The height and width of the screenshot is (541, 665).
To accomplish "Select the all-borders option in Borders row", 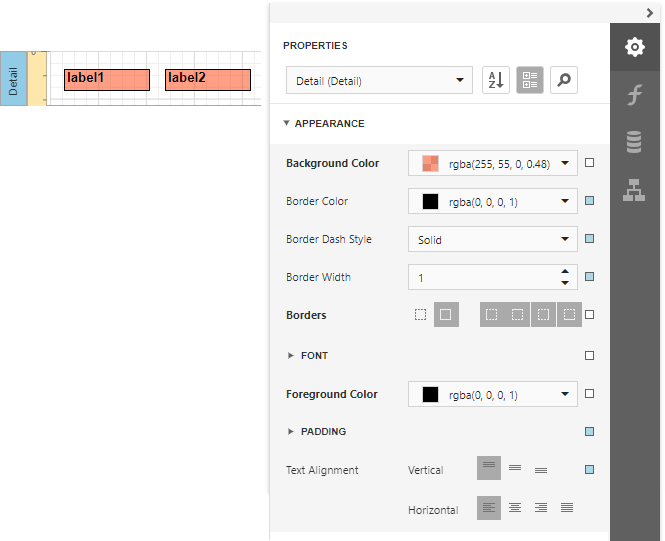I will pos(446,315).
